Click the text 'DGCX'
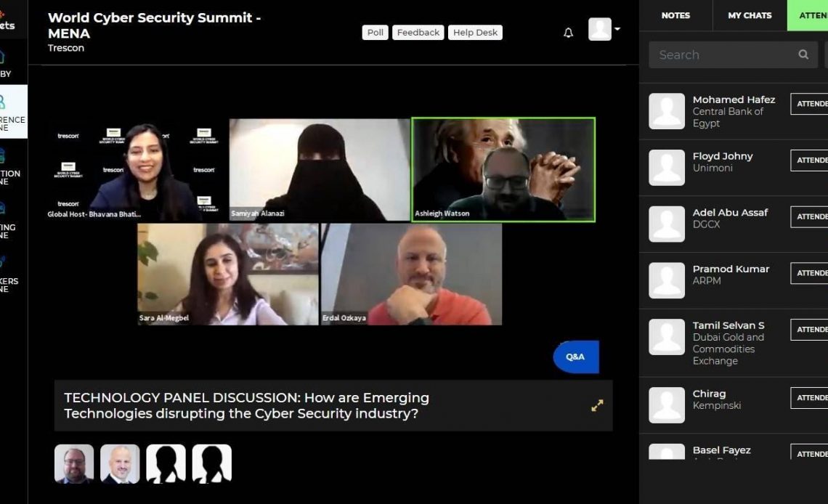The height and width of the screenshot is (504, 828). 707,224
